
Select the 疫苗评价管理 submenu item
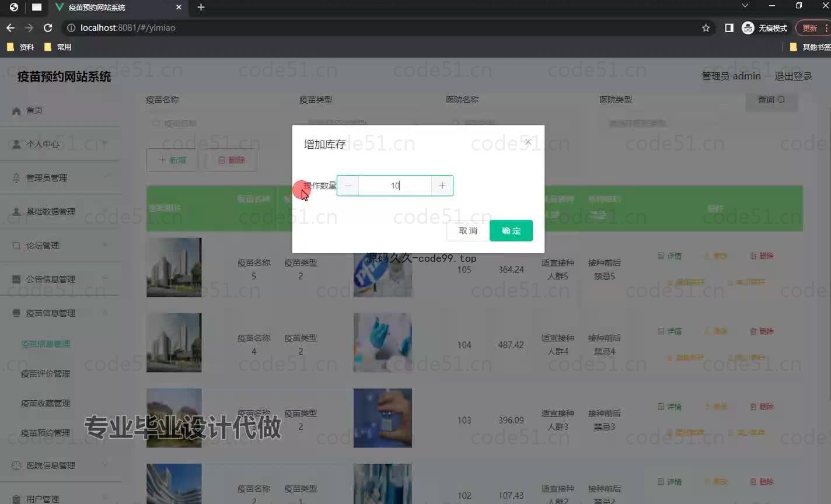(46, 373)
